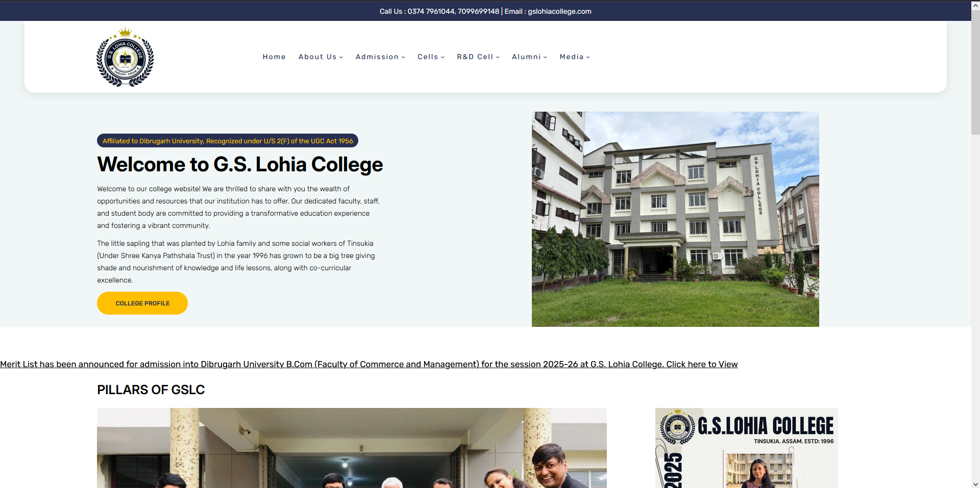The height and width of the screenshot is (488, 980).
Task: Expand the About Us dropdown chevron
Action: click(x=341, y=57)
